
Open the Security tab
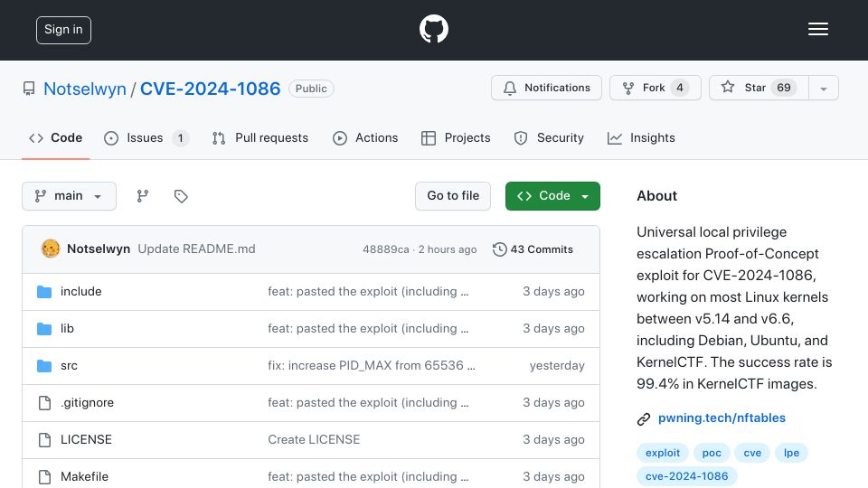(x=549, y=137)
